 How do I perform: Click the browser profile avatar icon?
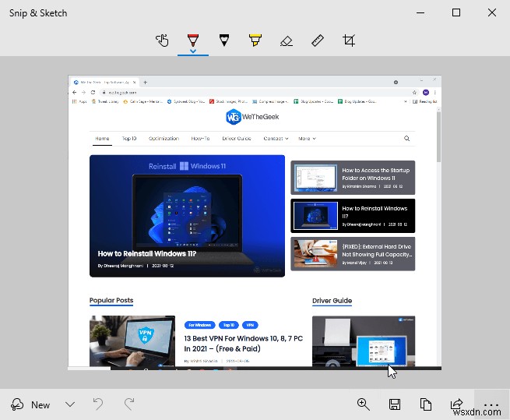tap(426, 93)
